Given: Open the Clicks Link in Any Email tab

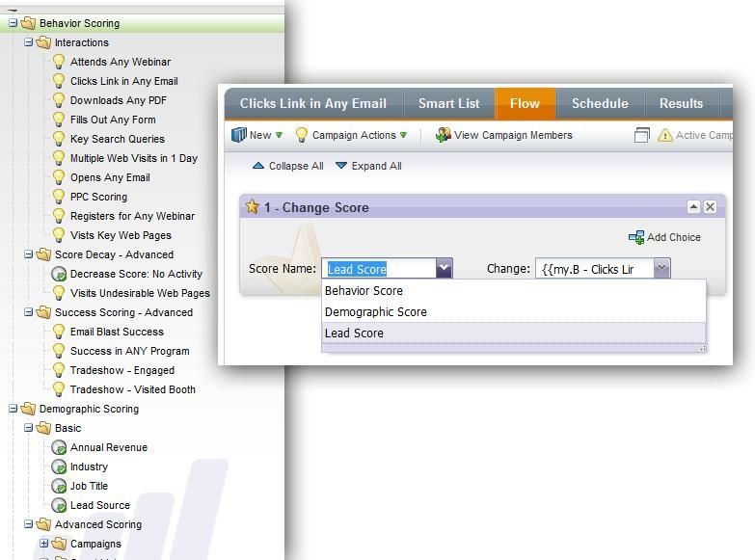Looking at the screenshot, I should (313, 103).
